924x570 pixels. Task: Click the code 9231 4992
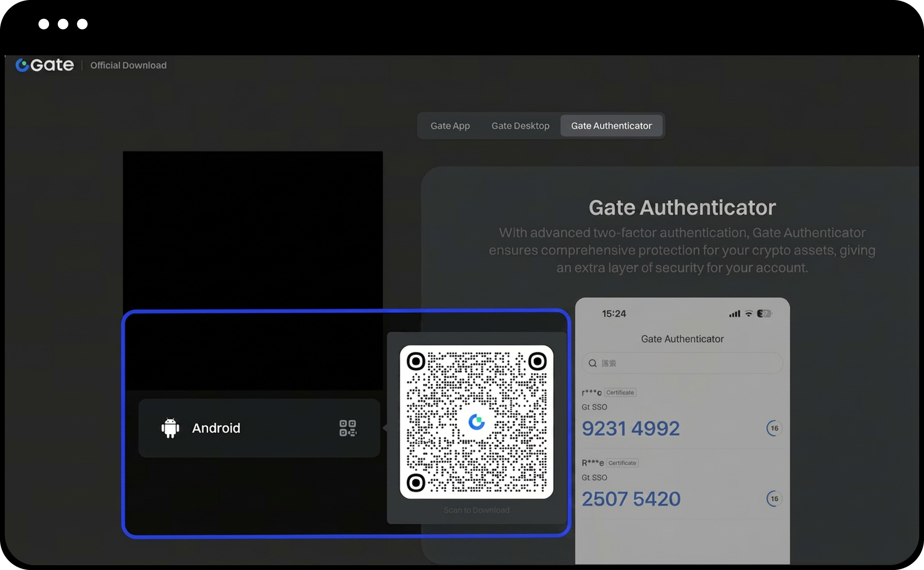630,429
